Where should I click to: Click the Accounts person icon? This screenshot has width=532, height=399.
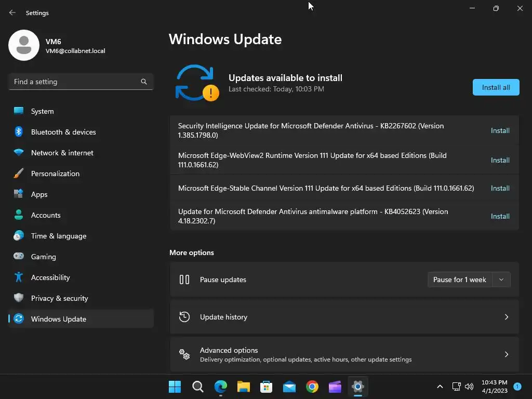(19, 215)
